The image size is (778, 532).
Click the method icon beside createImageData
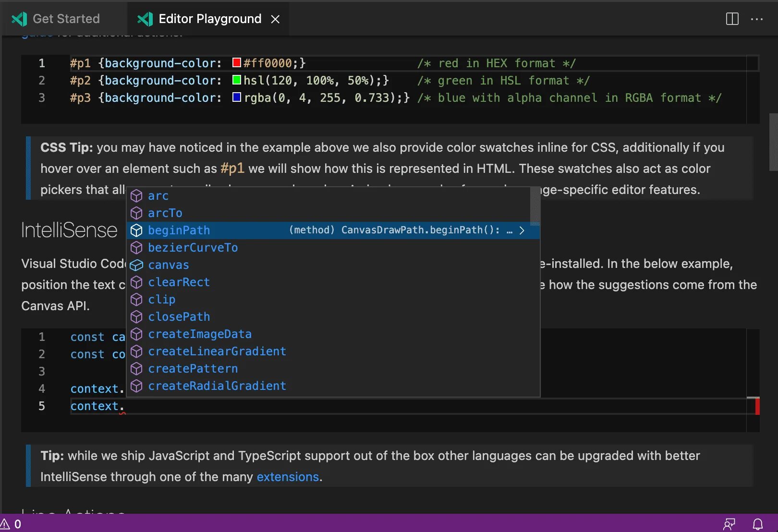(136, 334)
